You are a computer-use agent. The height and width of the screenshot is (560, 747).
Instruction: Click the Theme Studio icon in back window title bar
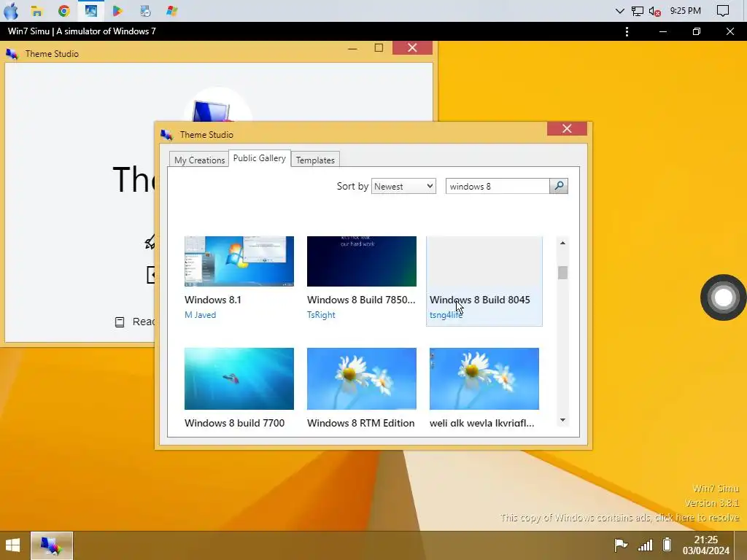point(12,54)
